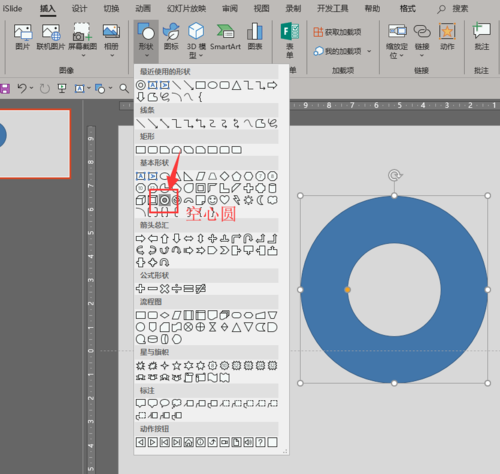500x474 pixels.
Task: Switch to the 设计 ribbon tab
Action: [x=79, y=8]
